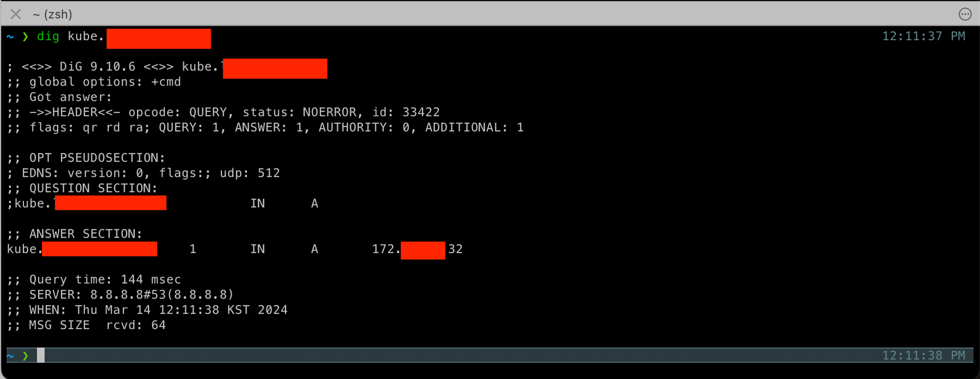Click the 12:11:38 PM timestamp
The image size is (980, 379).
[x=923, y=356]
